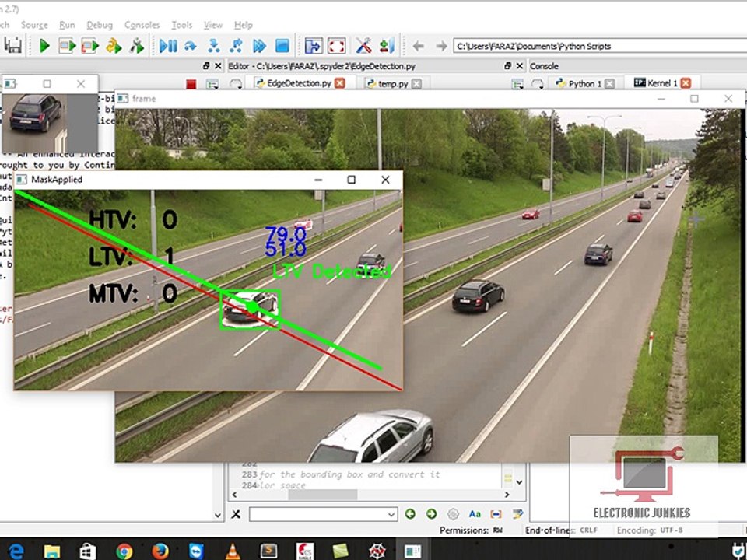Toggle regular expression search icon
Viewport: 747px width, 560px height.
453,514
